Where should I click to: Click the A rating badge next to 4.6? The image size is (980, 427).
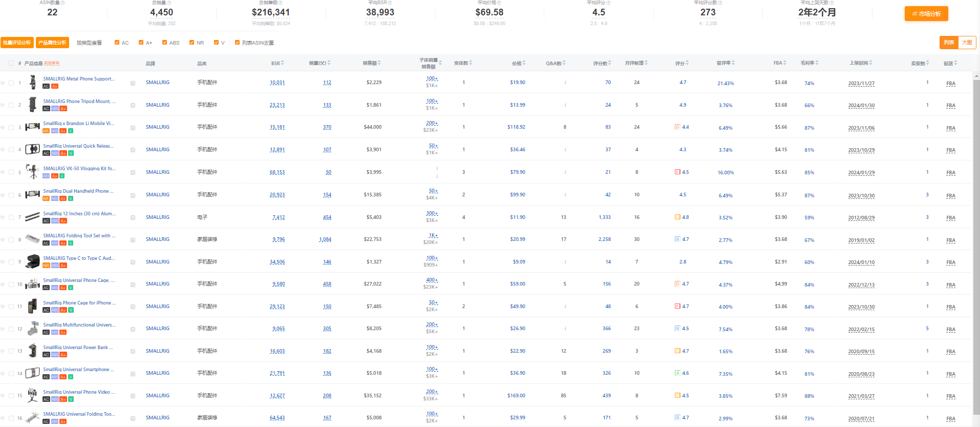click(677, 373)
